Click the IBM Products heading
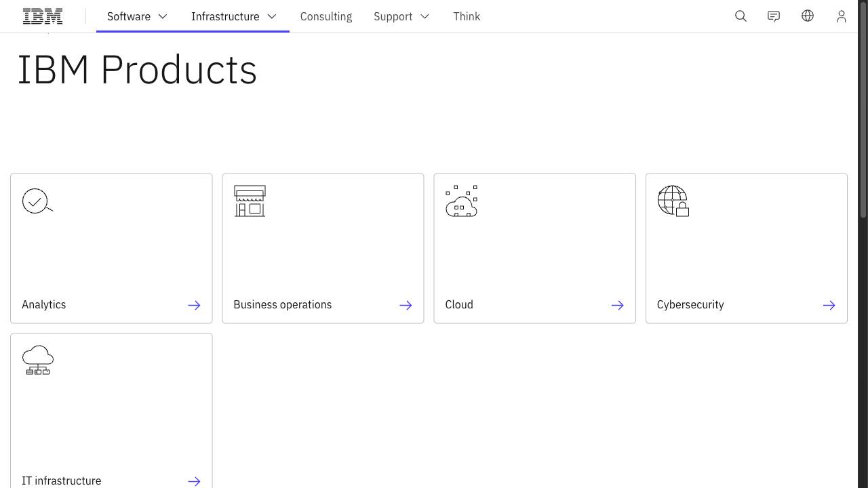This screenshot has width=868, height=488. coord(137,69)
